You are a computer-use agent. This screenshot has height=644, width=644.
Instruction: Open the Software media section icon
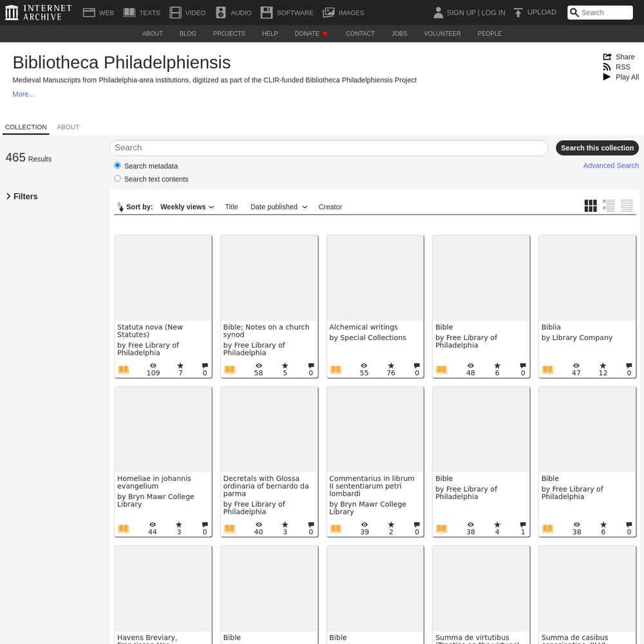[267, 12]
